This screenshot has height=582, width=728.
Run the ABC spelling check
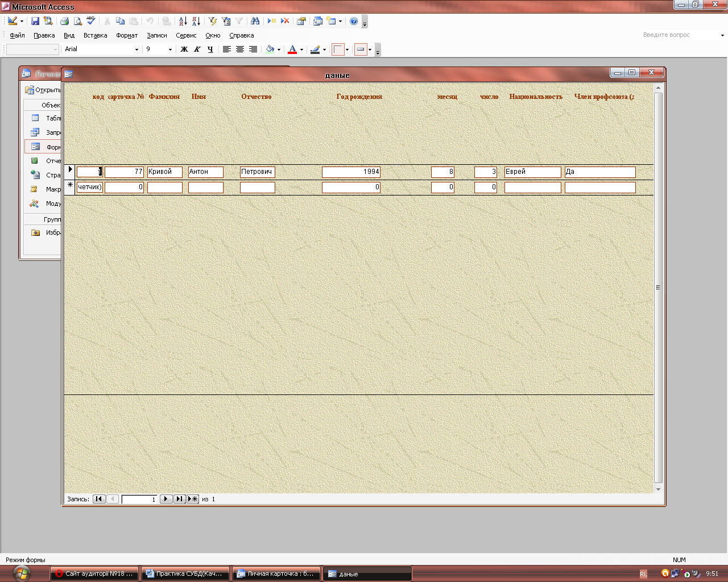click(91, 21)
